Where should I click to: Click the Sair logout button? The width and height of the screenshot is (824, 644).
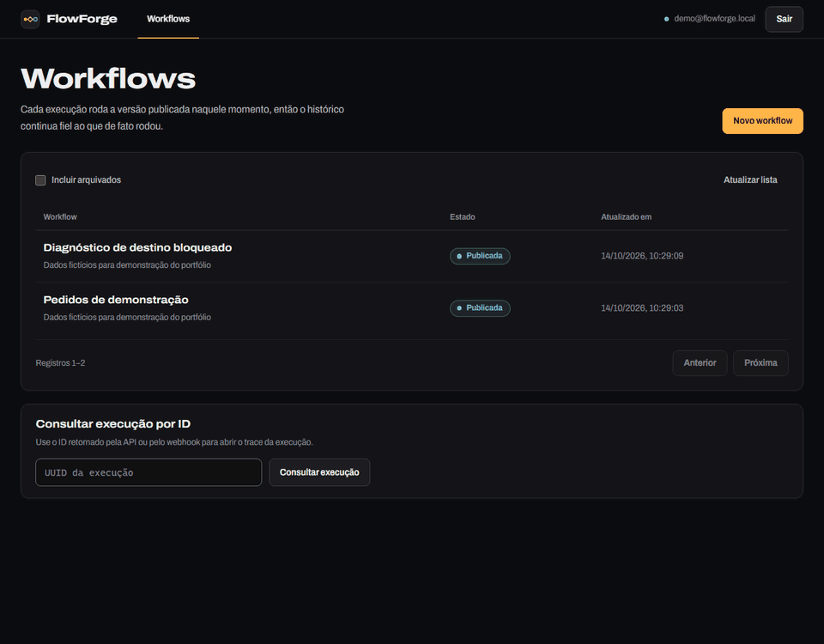point(784,19)
